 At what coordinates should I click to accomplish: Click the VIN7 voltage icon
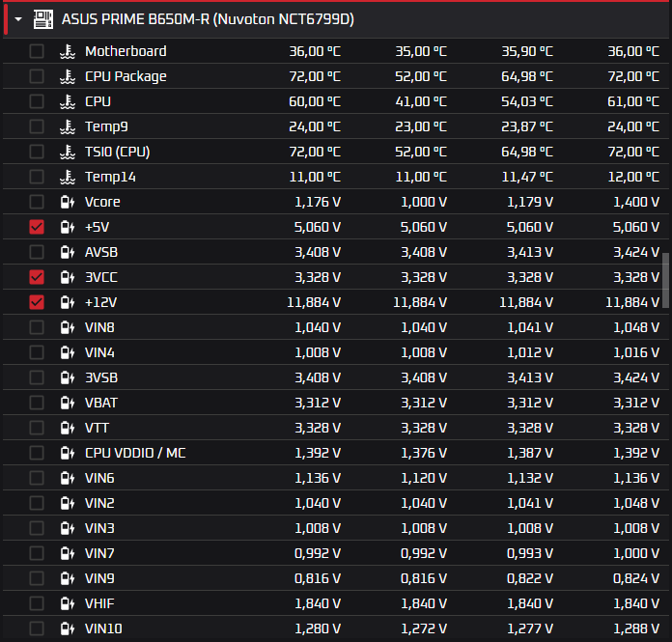click(68, 553)
